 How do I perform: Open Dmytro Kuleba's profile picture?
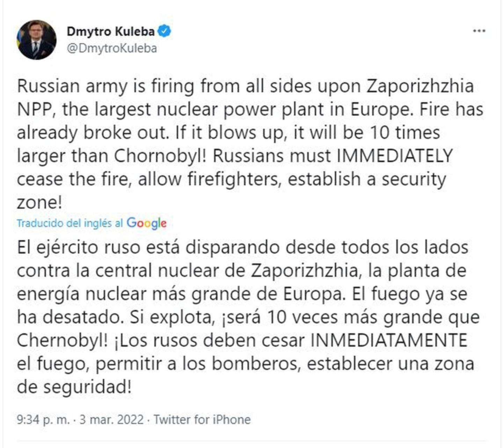[x=36, y=39]
